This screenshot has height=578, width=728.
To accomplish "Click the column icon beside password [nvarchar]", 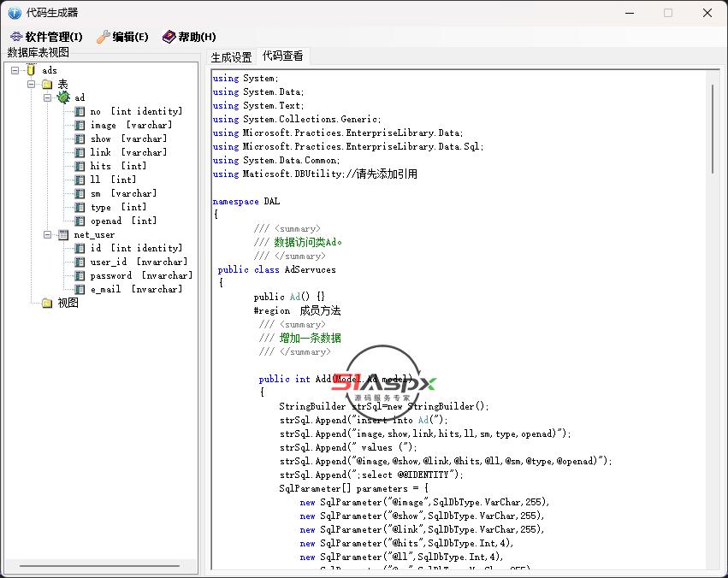I will coord(80,275).
